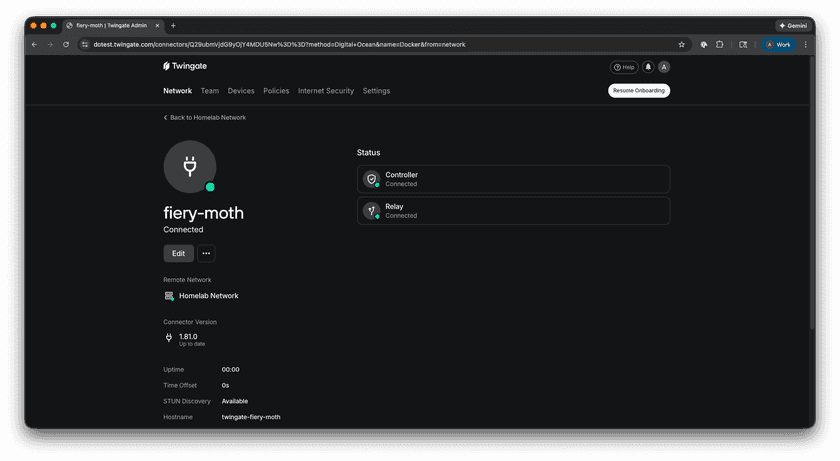
Task: Click the fiery-moth connector plug icon
Action: click(x=189, y=166)
